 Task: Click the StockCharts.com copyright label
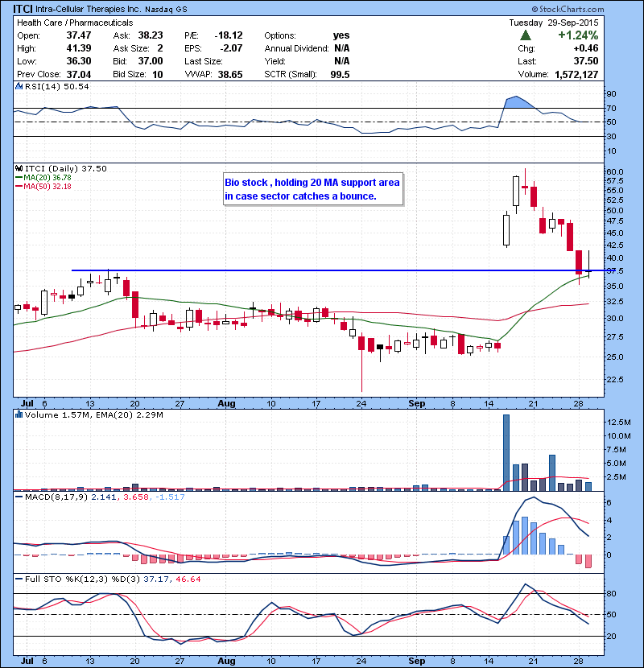(568, 9)
